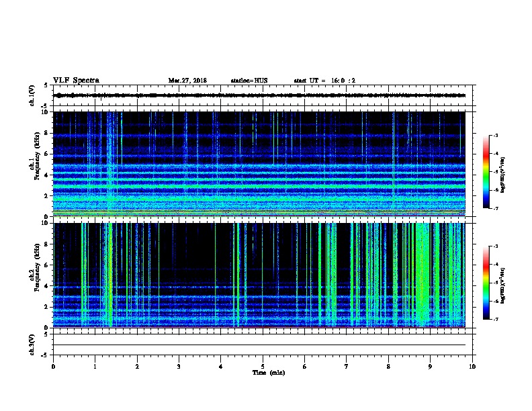Click the "ch.3(V)" axis label
532x411 pixels.
32,345
